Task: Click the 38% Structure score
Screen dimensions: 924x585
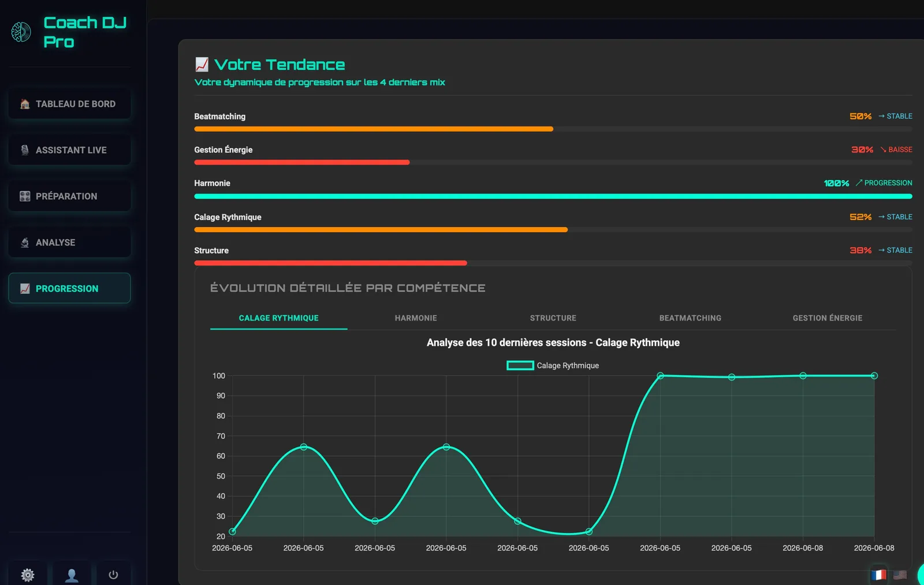Action: (860, 251)
